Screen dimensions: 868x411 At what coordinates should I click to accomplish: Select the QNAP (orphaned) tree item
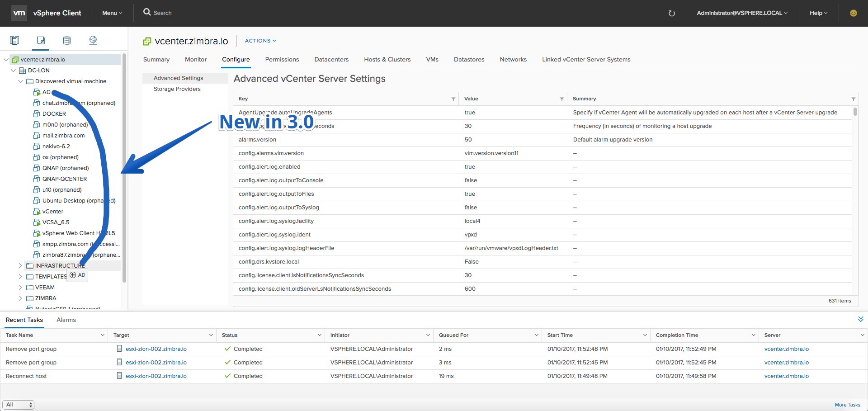coord(66,168)
